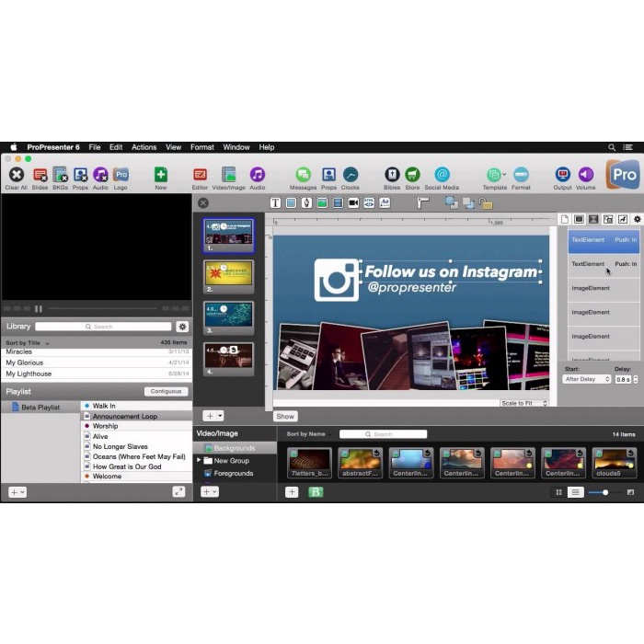The height and width of the screenshot is (644, 644).
Task: Clear backgrounds with the BKGs icon
Action: (x=60, y=175)
